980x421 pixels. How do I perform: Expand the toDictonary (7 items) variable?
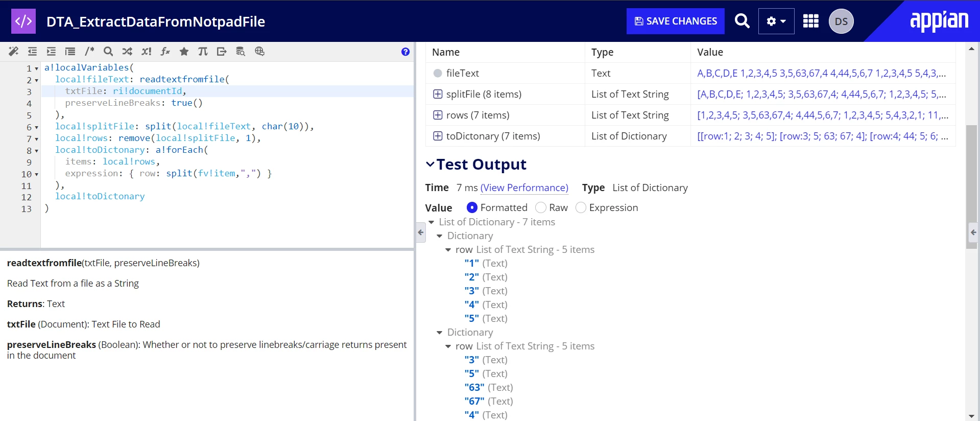click(x=438, y=136)
